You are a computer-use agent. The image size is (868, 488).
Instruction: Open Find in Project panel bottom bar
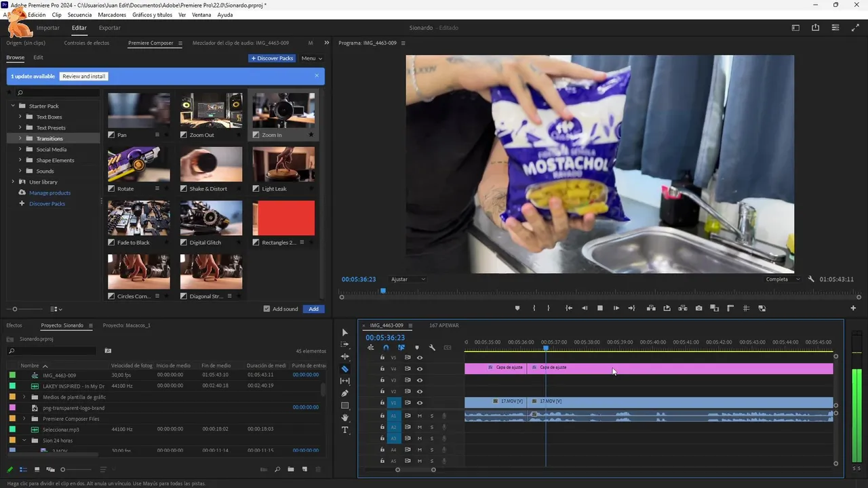[x=277, y=469]
